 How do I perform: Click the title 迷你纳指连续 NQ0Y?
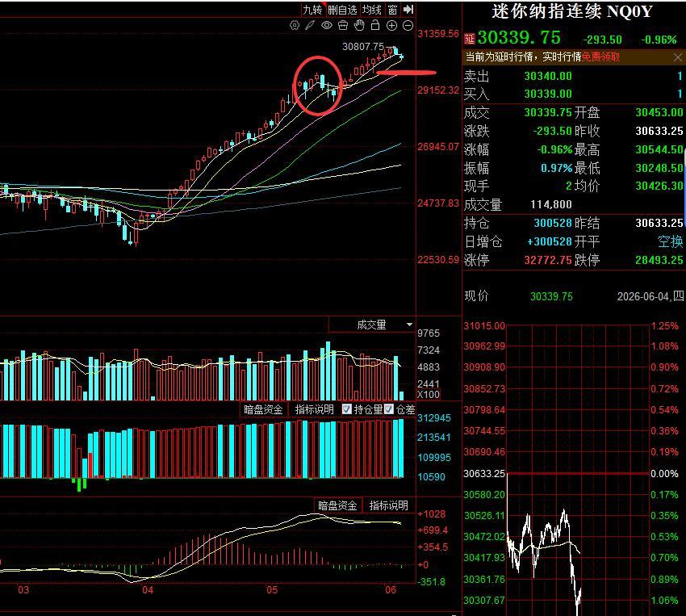pyautogui.click(x=572, y=12)
